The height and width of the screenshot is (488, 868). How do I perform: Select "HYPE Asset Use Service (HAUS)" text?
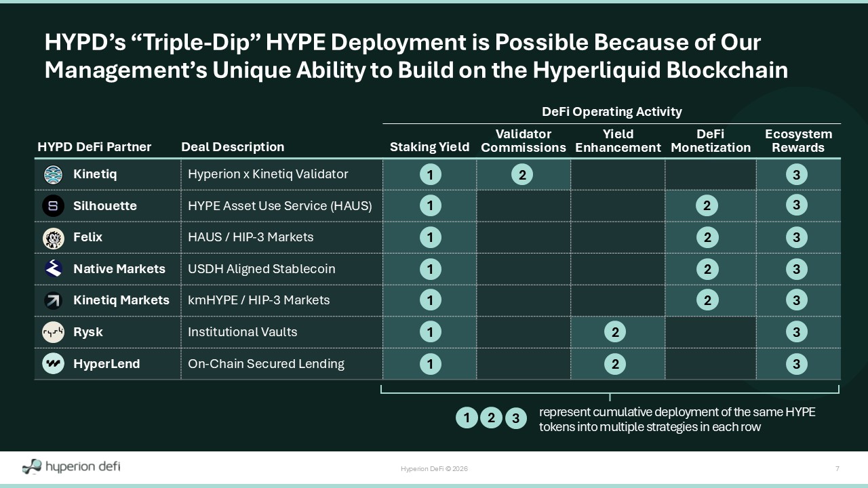click(x=280, y=206)
